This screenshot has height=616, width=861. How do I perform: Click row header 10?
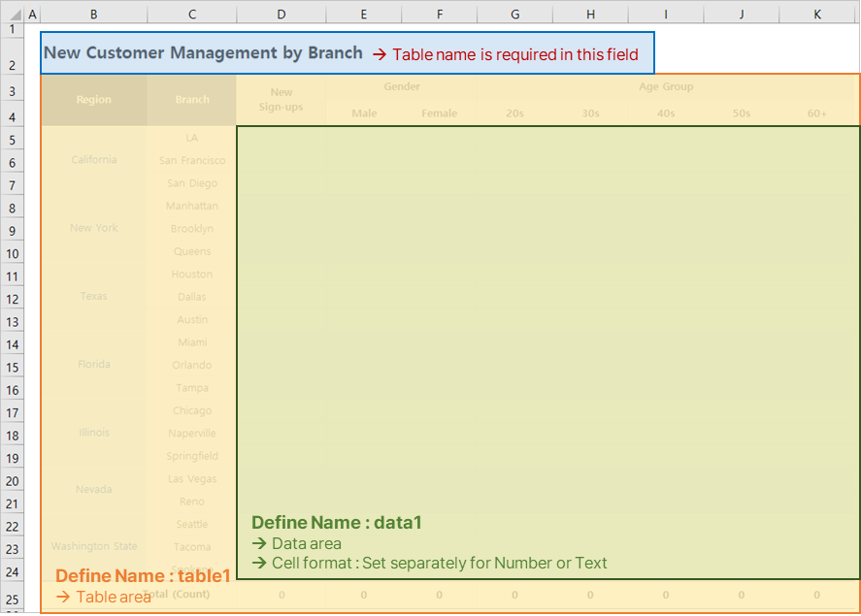click(x=13, y=253)
